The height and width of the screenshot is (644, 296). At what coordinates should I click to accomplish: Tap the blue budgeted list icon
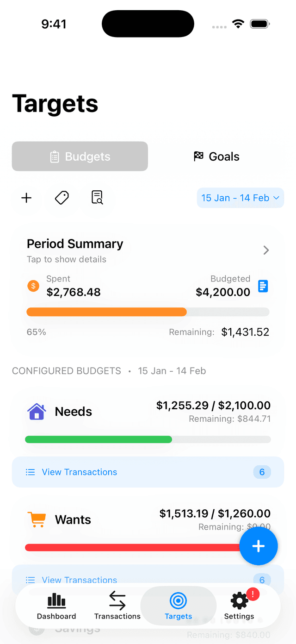pos(263,286)
